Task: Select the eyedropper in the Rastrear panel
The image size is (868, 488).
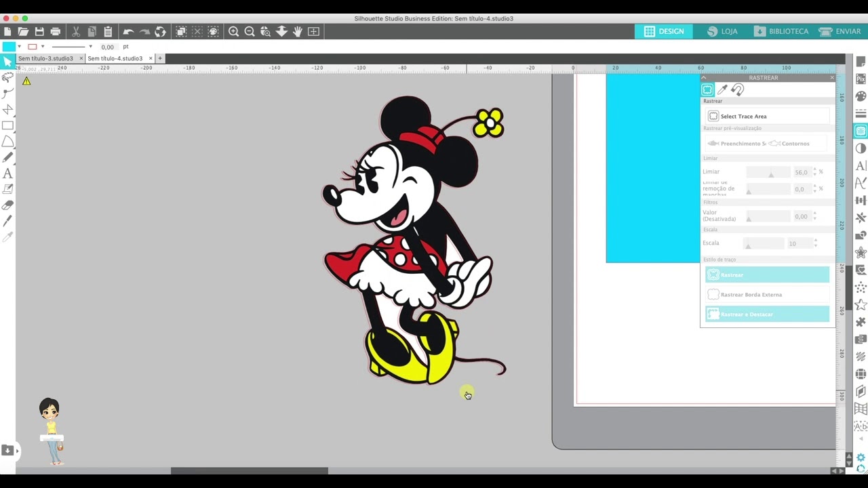Action: [x=722, y=89]
